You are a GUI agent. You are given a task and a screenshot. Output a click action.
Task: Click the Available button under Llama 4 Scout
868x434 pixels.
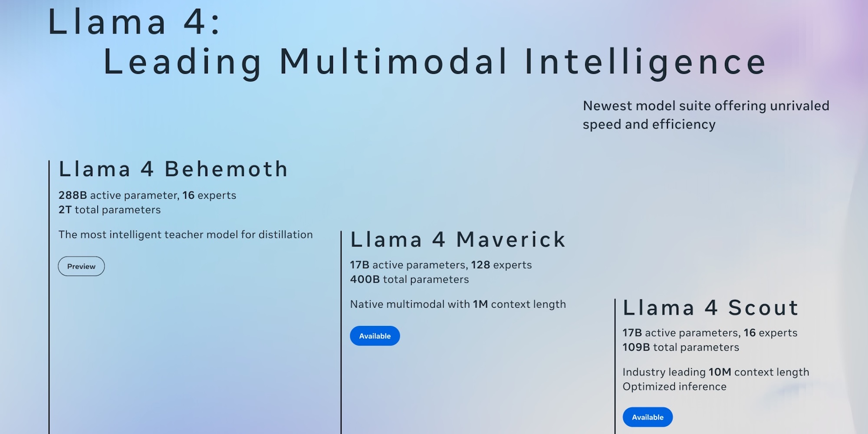pos(648,417)
